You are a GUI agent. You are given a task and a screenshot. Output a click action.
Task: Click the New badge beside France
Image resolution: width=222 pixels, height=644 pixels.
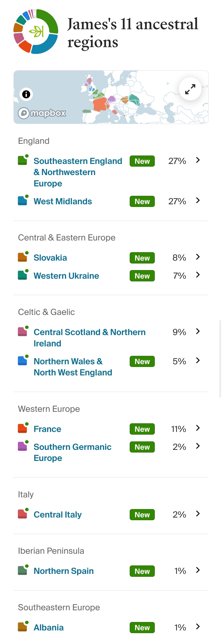(x=142, y=429)
